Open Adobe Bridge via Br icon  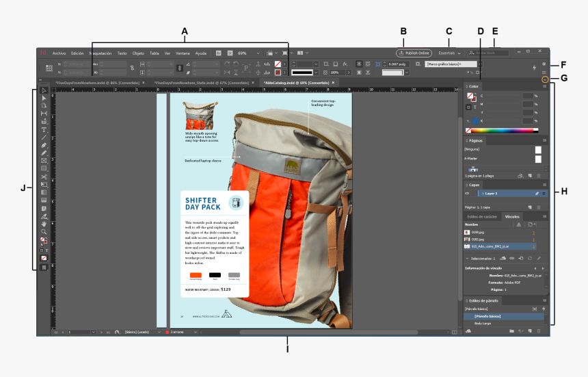coord(218,53)
